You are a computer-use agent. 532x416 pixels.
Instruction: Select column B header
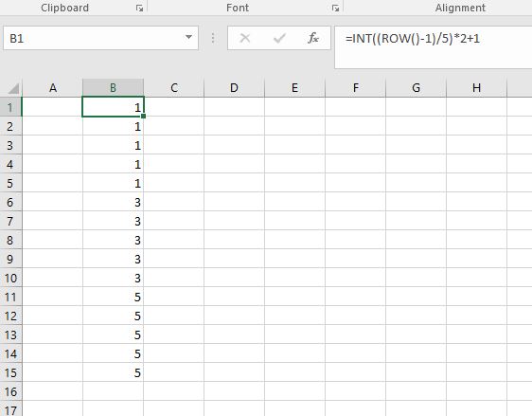tap(113, 88)
